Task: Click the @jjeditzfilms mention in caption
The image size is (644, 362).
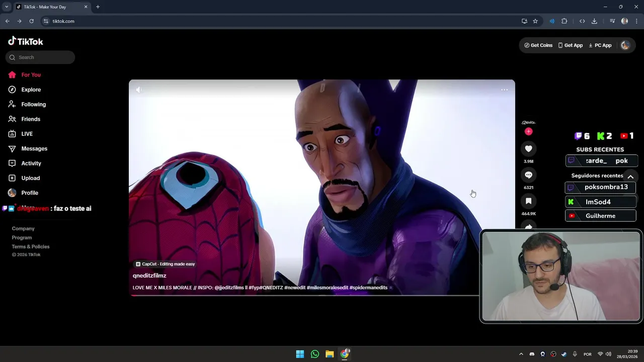Action: 229,288
